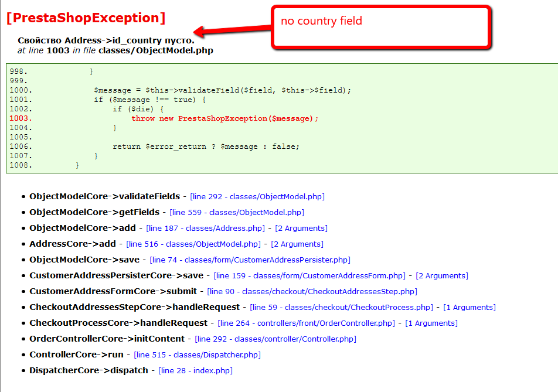Click 'ObjectModelCore->validateFields' trace entry
Image resolution: width=558 pixels, height=392 pixels.
[104, 197]
